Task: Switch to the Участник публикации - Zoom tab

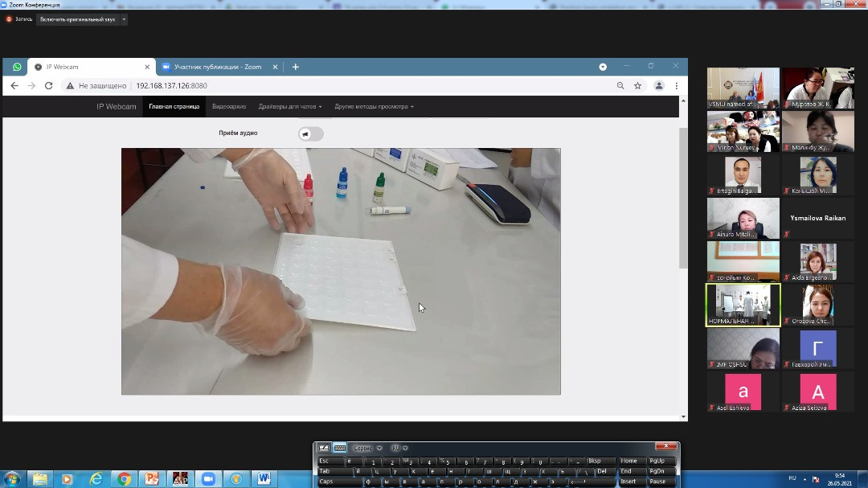Action: tap(217, 67)
